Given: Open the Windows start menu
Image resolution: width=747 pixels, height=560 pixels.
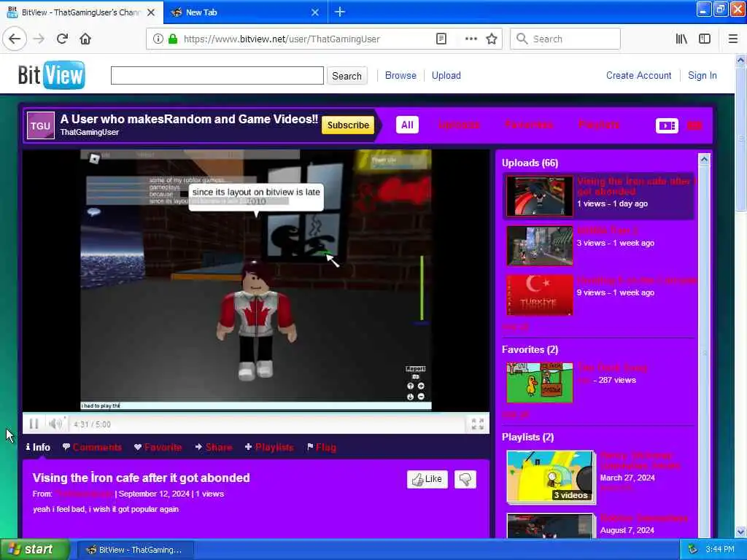Looking at the screenshot, I should tap(35, 550).
